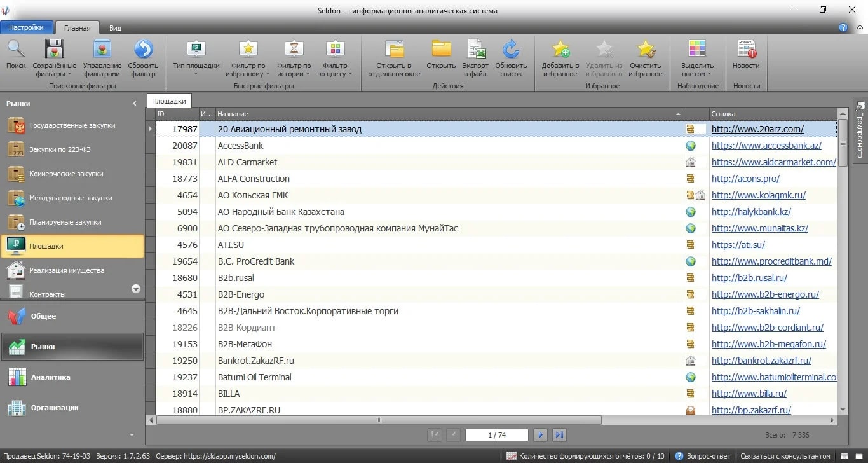The width and height of the screenshot is (868, 463).
Task: Select Площадки in the sidebar
Action: [x=72, y=246]
